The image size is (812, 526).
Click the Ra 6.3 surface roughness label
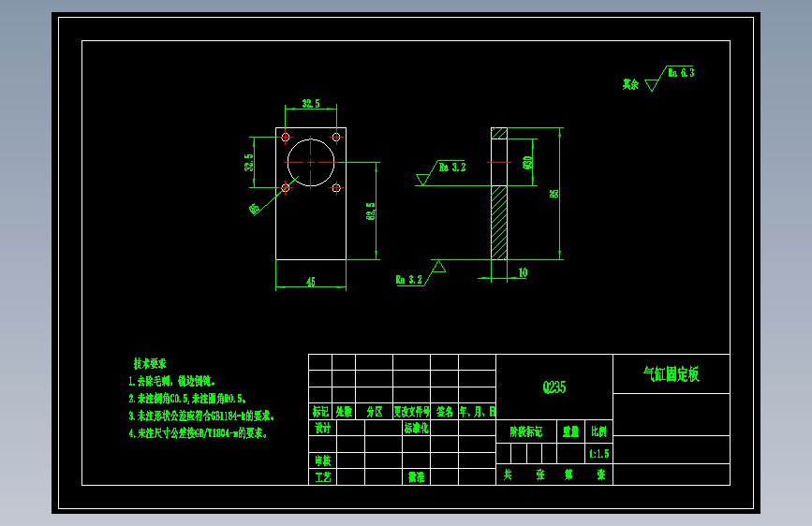point(681,72)
